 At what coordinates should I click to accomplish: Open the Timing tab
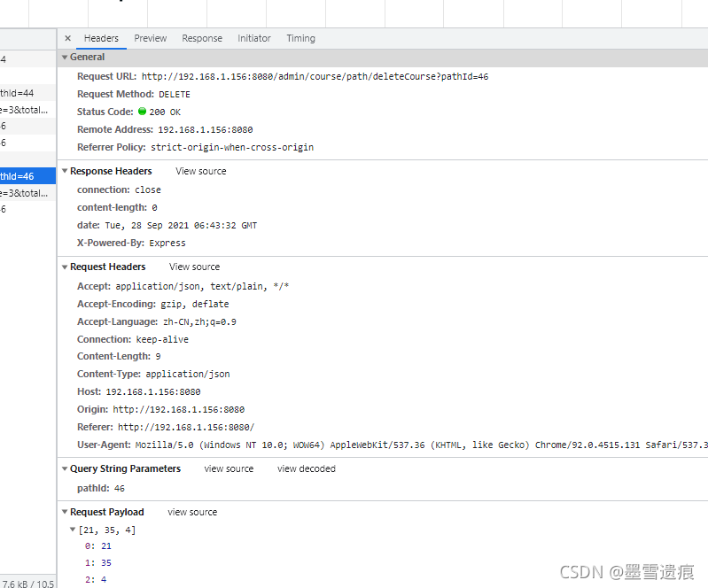point(300,38)
